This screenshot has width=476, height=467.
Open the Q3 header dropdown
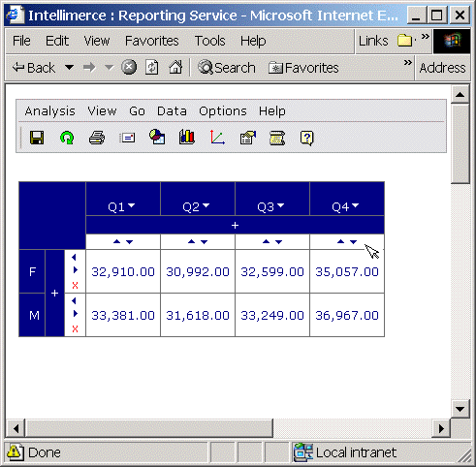[x=281, y=205]
